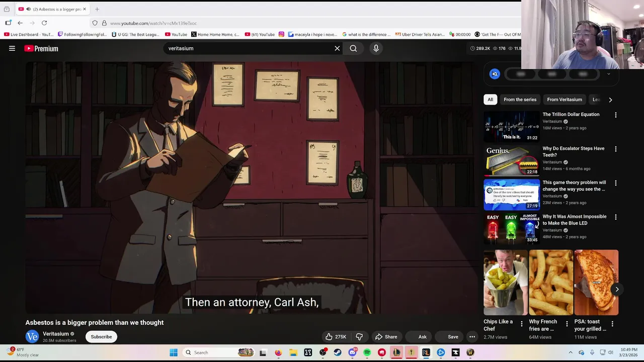
Task: Open game theory problem video thumbnail
Action: click(512, 195)
